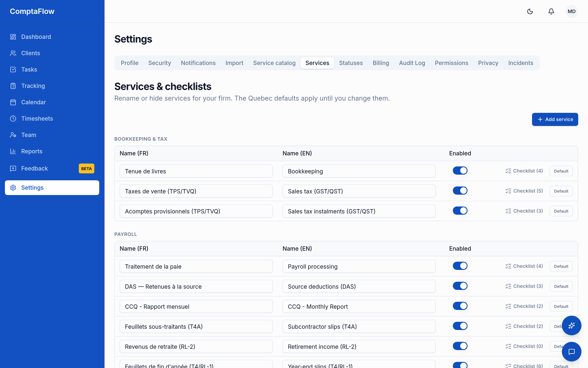Toggle Source deductions (DAS) enabled switch
Viewport: 588px width, 368px height.
[460, 286]
